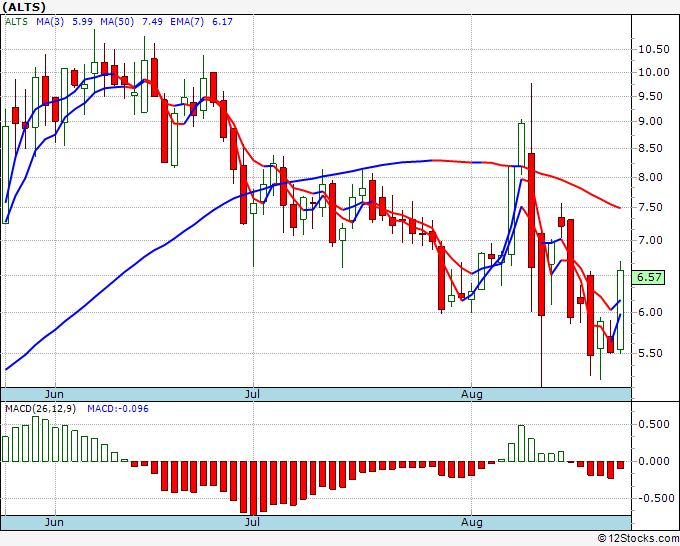Click the 0.500 MACD axis label

(654, 424)
